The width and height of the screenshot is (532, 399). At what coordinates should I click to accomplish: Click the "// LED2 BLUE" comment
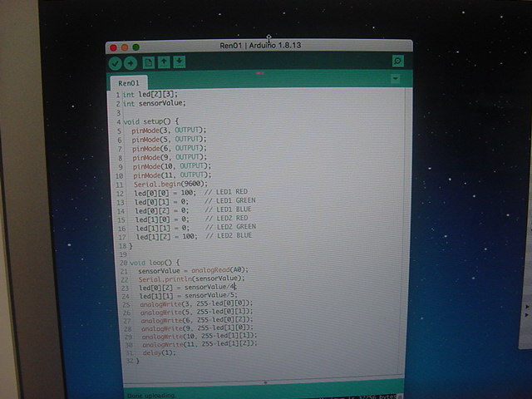click(x=229, y=236)
